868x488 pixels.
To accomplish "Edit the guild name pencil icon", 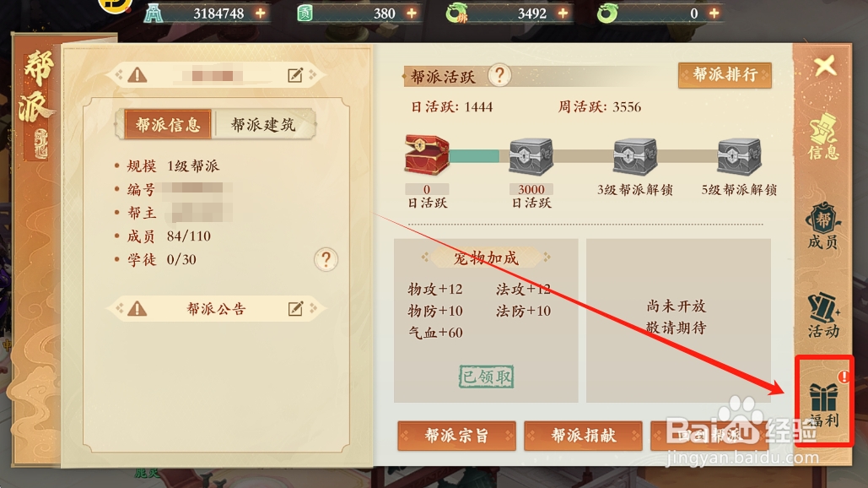I will (x=295, y=75).
